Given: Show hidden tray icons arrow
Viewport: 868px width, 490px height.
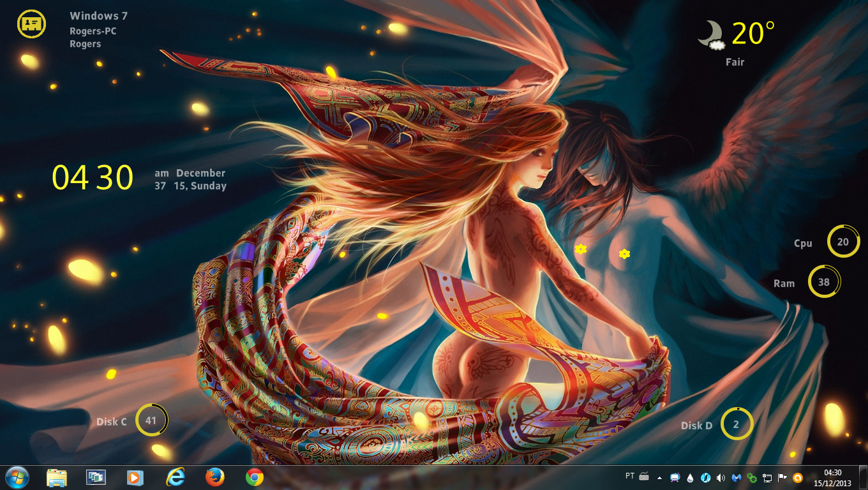Looking at the screenshot, I should (659, 477).
